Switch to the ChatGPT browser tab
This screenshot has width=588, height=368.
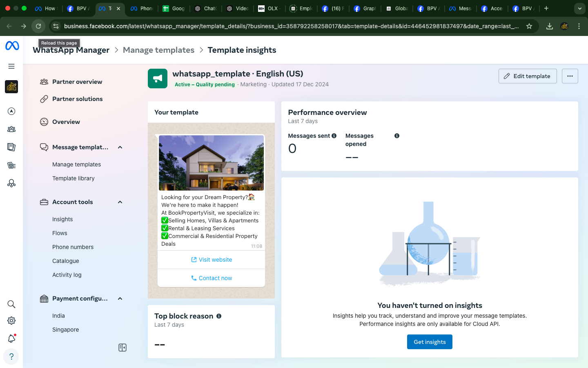click(205, 8)
